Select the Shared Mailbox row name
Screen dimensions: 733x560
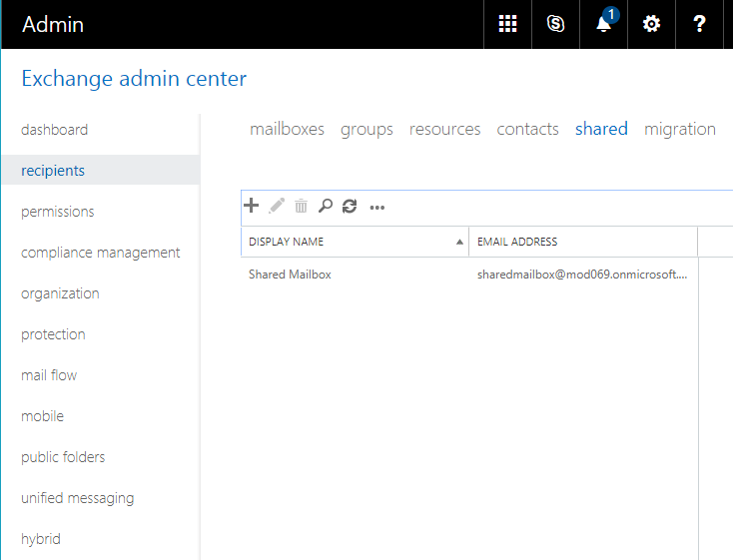(x=290, y=275)
